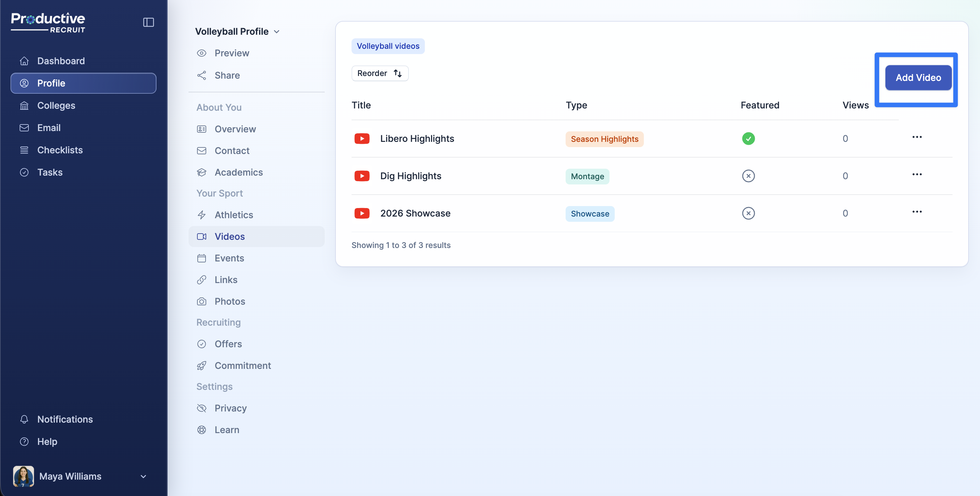Click the Add Video button
The width and height of the screenshot is (980, 496).
click(918, 78)
